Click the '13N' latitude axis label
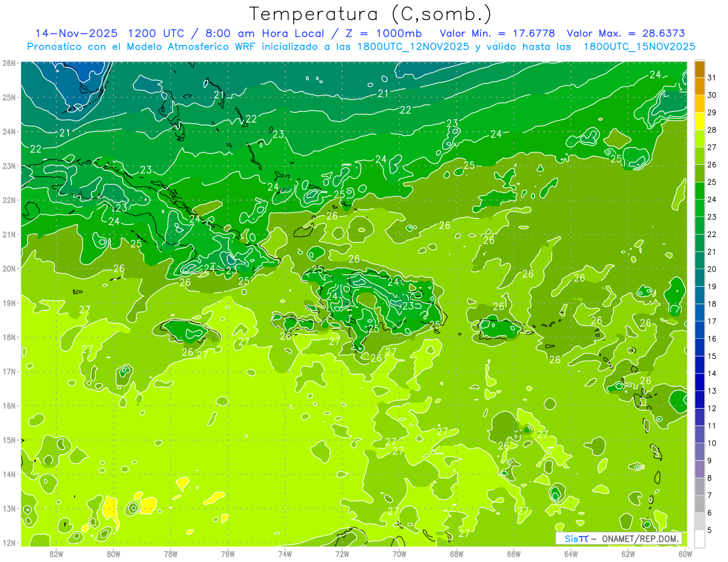Screen dimensions: 728x562 (x=9, y=508)
